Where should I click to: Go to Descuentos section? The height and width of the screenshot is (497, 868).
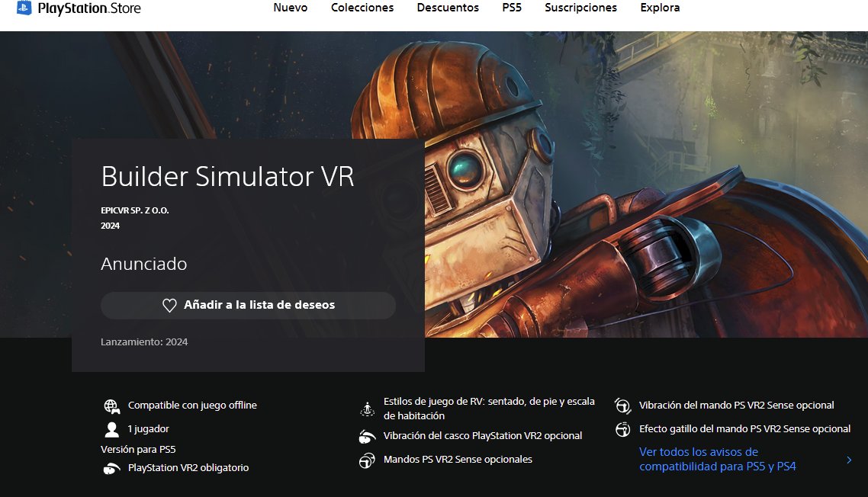click(448, 8)
